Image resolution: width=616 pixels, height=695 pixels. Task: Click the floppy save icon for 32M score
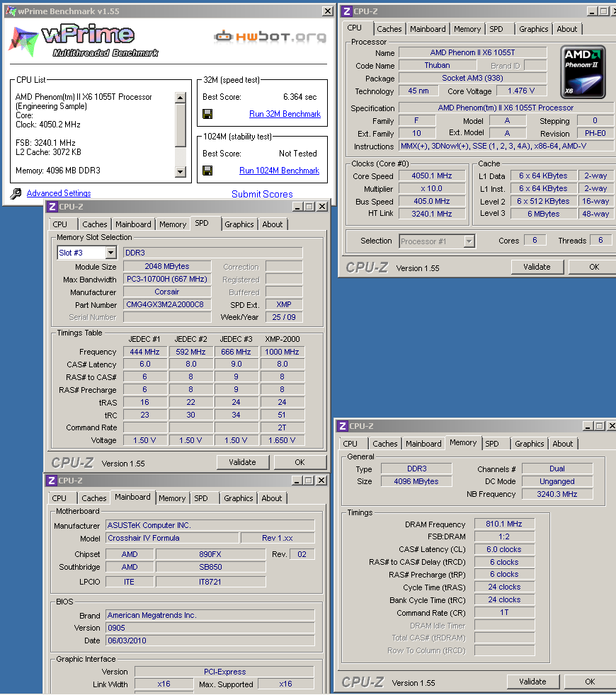click(x=207, y=114)
